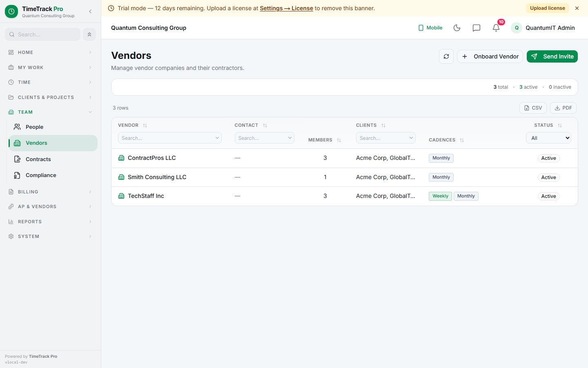Image resolution: width=588 pixels, height=368 pixels.
Task: Export table as CSV
Action: 533,108
